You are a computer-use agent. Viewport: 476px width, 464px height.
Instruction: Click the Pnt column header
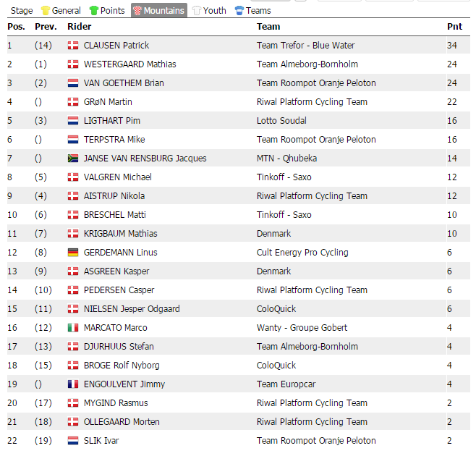click(x=454, y=27)
